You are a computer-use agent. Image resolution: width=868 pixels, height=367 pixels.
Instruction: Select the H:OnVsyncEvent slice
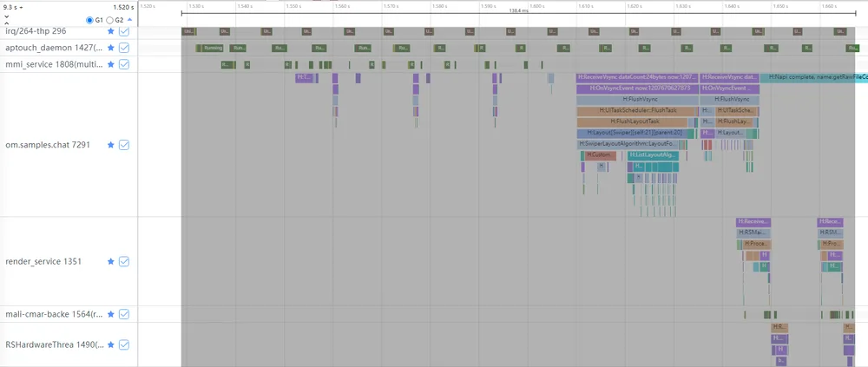637,88
